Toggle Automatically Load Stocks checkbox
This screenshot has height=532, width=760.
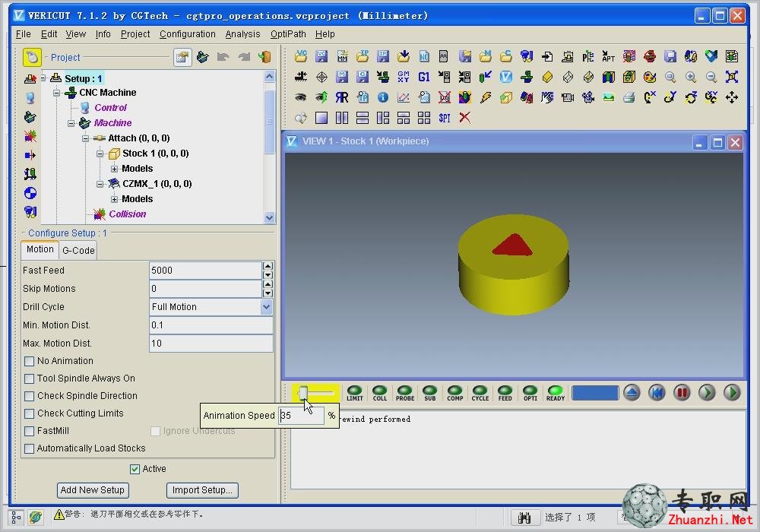[x=29, y=448]
